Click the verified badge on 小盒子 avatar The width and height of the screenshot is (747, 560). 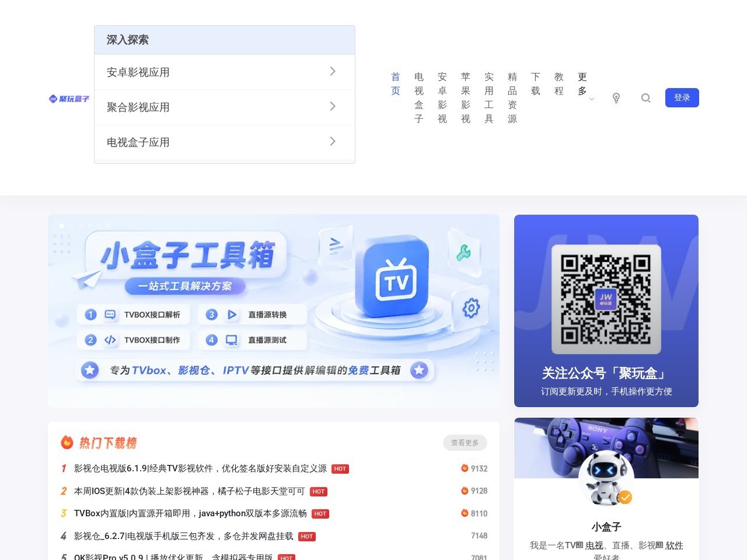[x=625, y=497]
